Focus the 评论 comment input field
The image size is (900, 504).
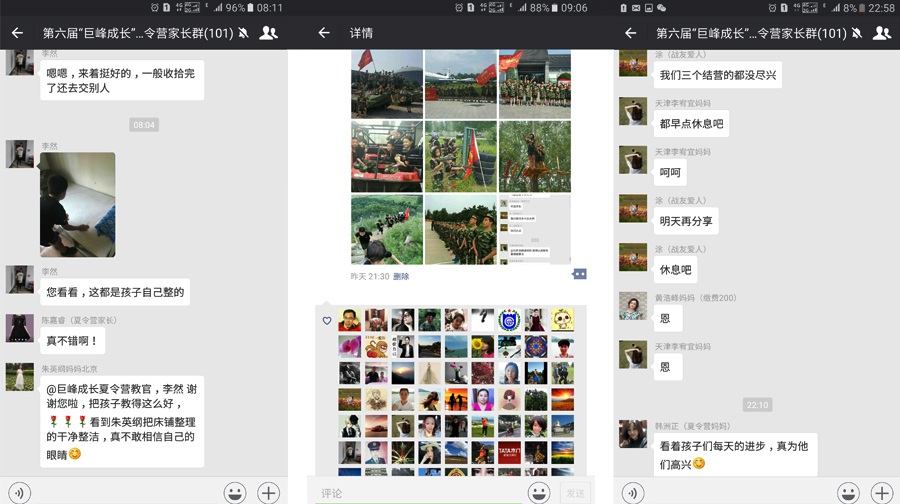(420, 492)
